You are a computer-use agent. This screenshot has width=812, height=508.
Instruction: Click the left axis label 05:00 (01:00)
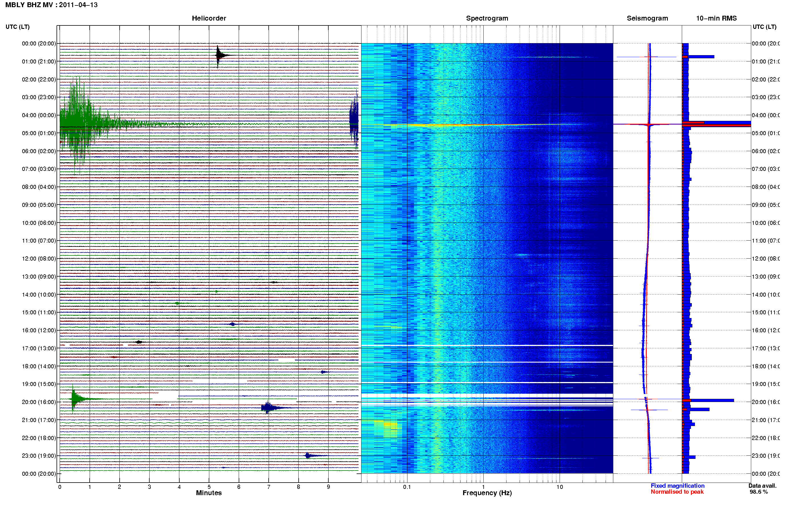pyautogui.click(x=39, y=133)
